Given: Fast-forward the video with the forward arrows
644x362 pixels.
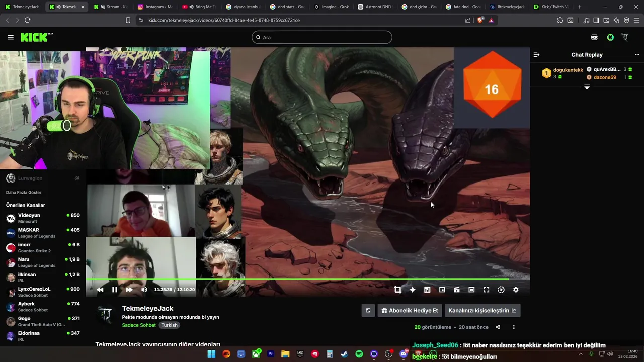Looking at the screenshot, I should [129, 290].
